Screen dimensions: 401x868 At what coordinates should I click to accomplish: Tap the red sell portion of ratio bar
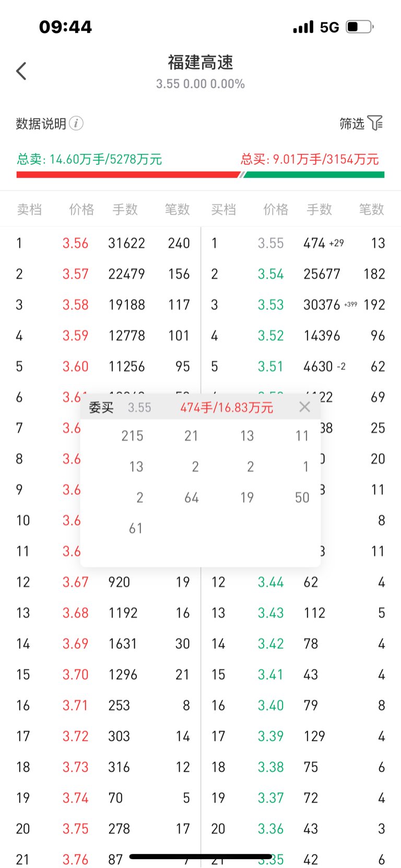coord(128,175)
